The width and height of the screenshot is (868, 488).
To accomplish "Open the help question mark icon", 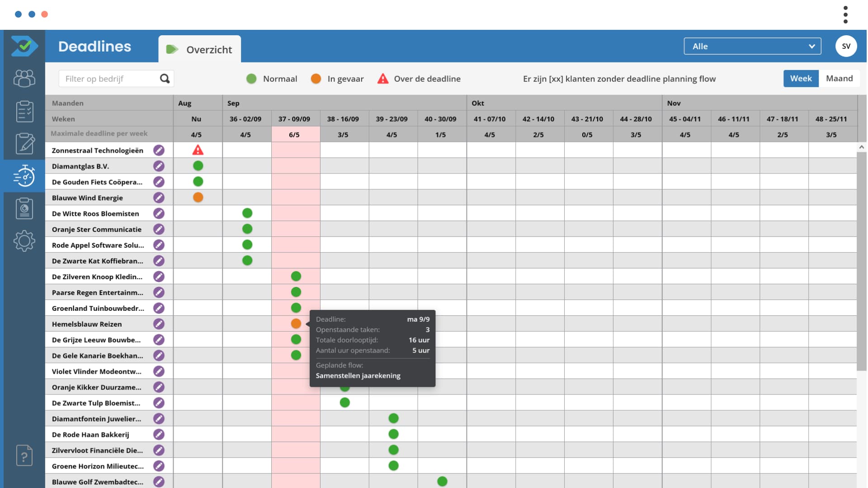I will pyautogui.click(x=24, y=455).
